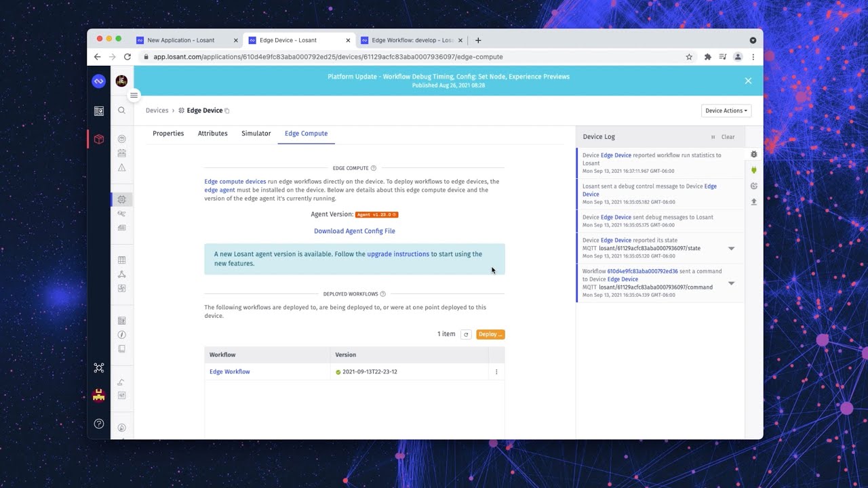Open the pixel robot sandbox icon
Viewport: 868px width, 488px height.
[x=99, y=395]
